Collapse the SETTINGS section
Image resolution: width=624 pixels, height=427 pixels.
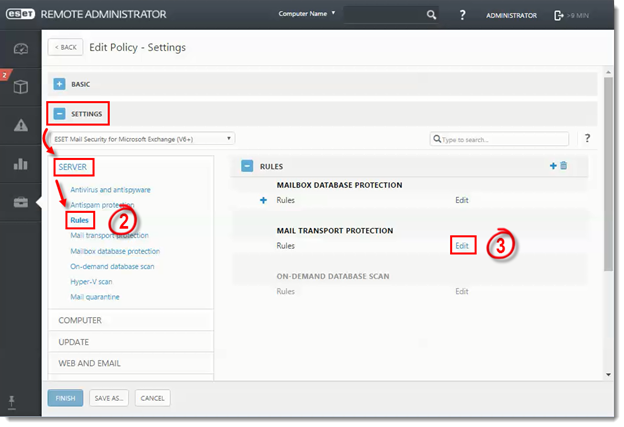click(x=59, y=114)
